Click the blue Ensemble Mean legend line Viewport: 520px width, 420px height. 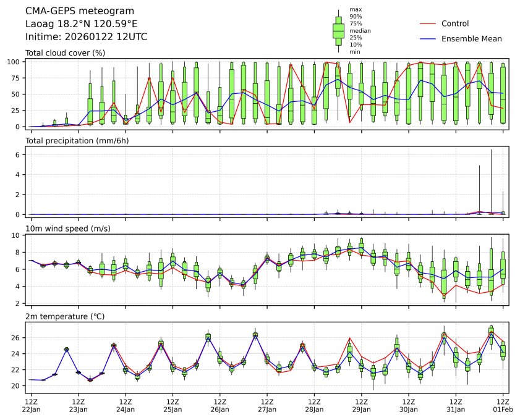(x=428, y=38)
